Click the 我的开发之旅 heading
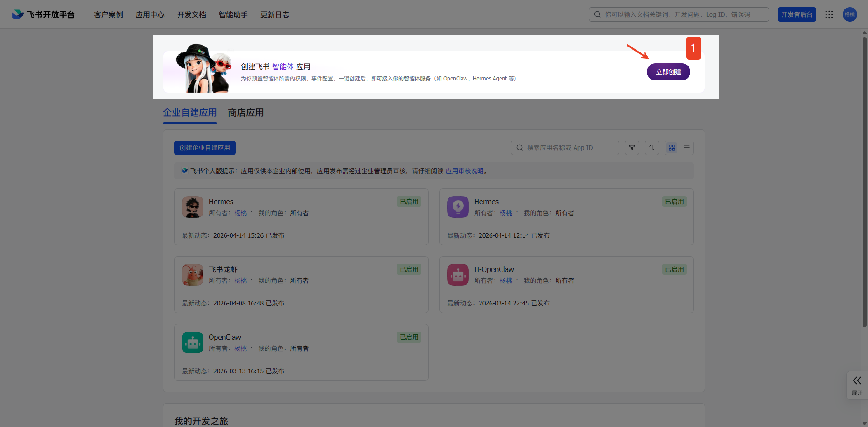 (x=201, y=421)
